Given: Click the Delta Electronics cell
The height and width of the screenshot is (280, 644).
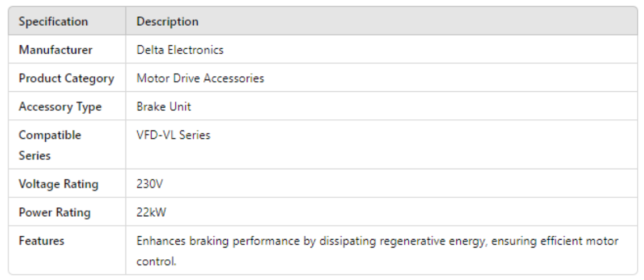Looking at the screenshot, I should point(180,50).
